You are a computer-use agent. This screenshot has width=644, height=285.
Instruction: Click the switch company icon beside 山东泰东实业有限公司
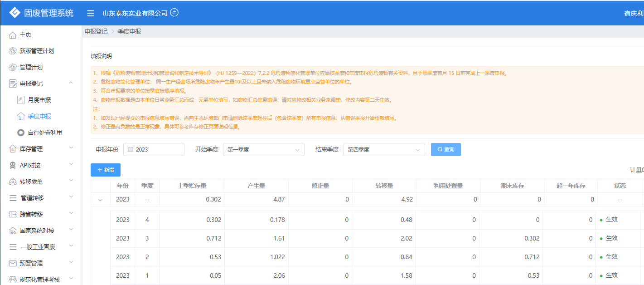point(174,13)
